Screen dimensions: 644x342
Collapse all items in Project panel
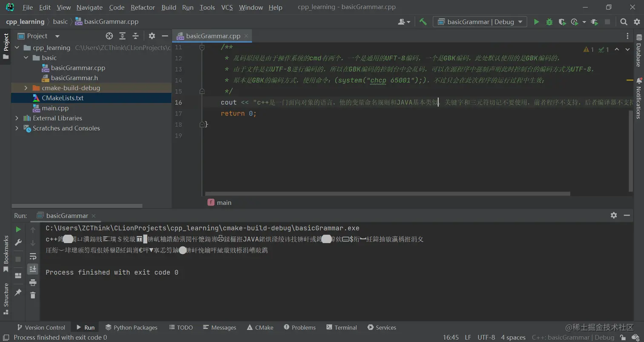click(x=135, y=36)
